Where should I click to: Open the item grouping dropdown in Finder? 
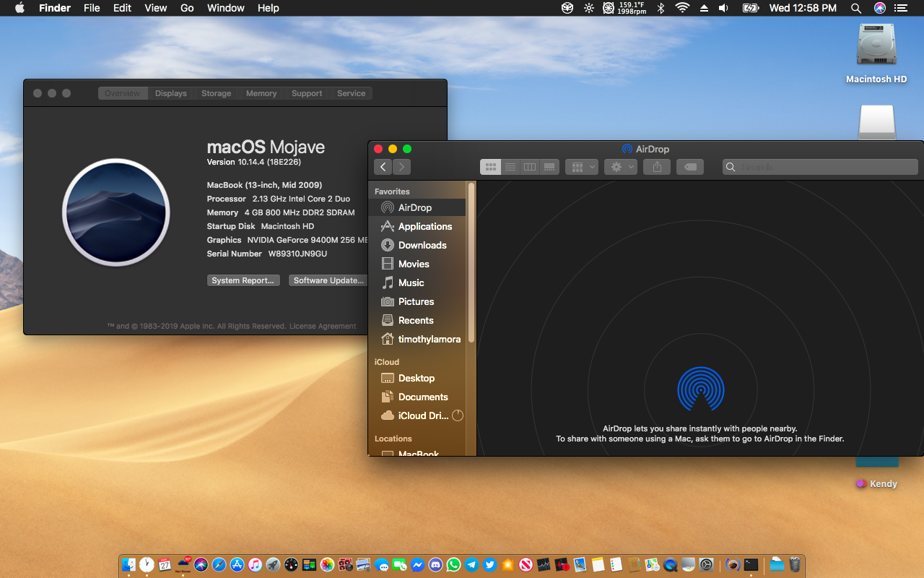(x=581, y=167)
